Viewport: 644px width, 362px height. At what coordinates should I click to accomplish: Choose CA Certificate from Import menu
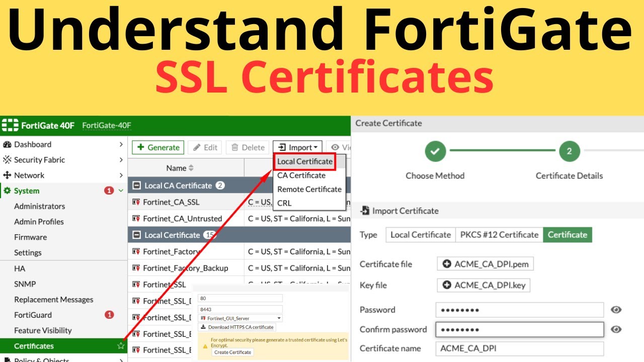click(301, 175)
